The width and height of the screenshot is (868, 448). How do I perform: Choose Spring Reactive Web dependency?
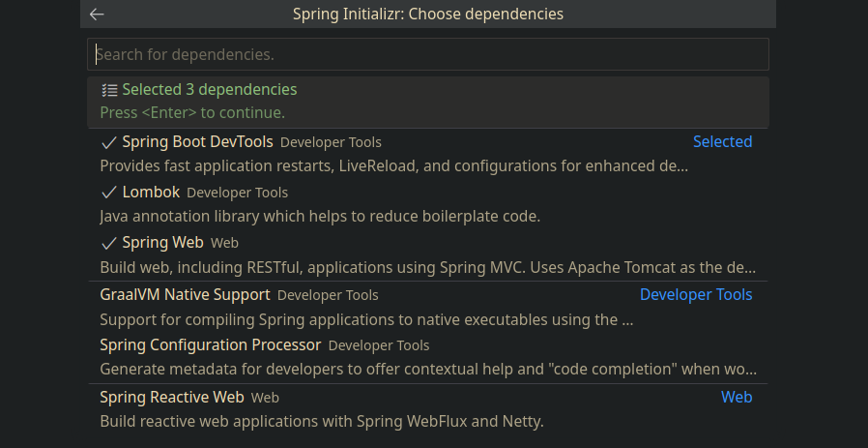pyautogui.click(x=172, y=397)
